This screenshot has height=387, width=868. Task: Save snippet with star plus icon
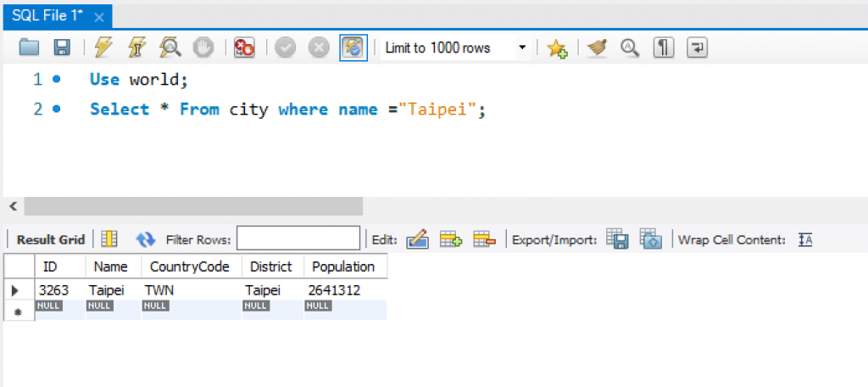[x=557, y=48]
